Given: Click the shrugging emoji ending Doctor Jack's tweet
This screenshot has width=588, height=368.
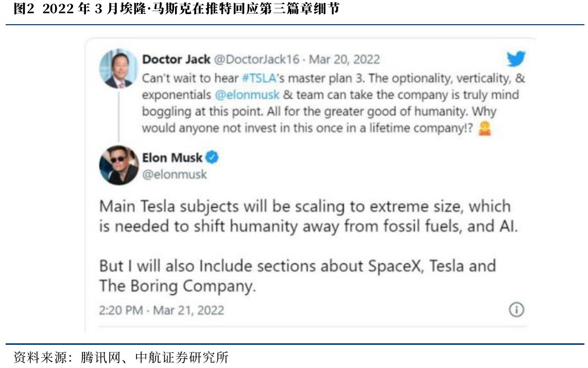Looking at the screenshot, I should 485,128.
